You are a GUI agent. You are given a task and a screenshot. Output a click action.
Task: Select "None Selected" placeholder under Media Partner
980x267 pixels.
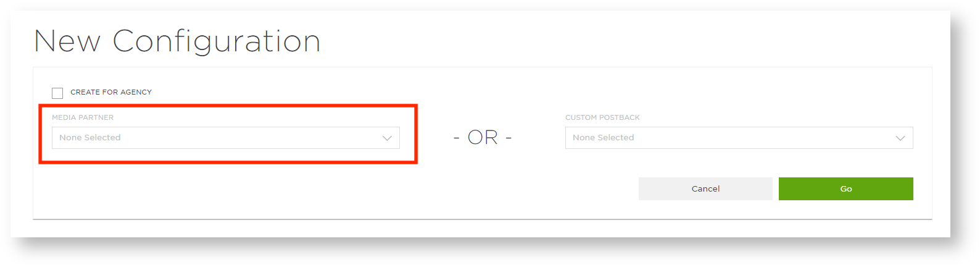(90, 138)
